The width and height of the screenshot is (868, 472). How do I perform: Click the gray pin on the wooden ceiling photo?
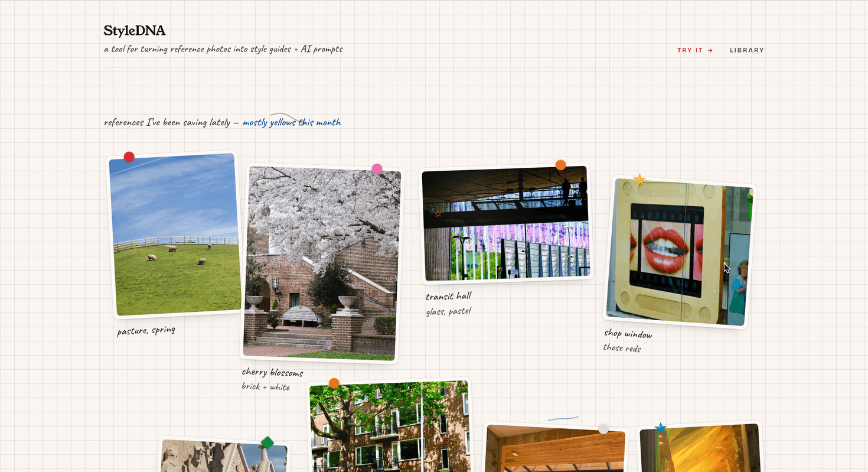(x=603, y=429)
